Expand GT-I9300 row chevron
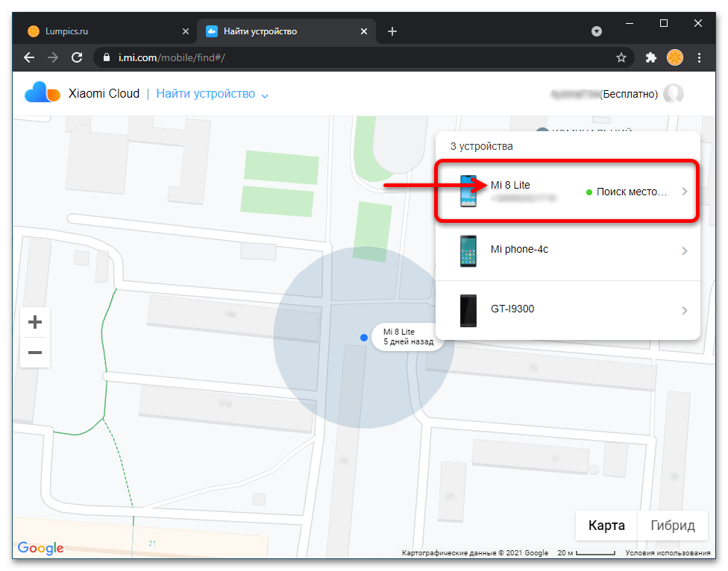The image size is (728, 571). coord(684,310)
